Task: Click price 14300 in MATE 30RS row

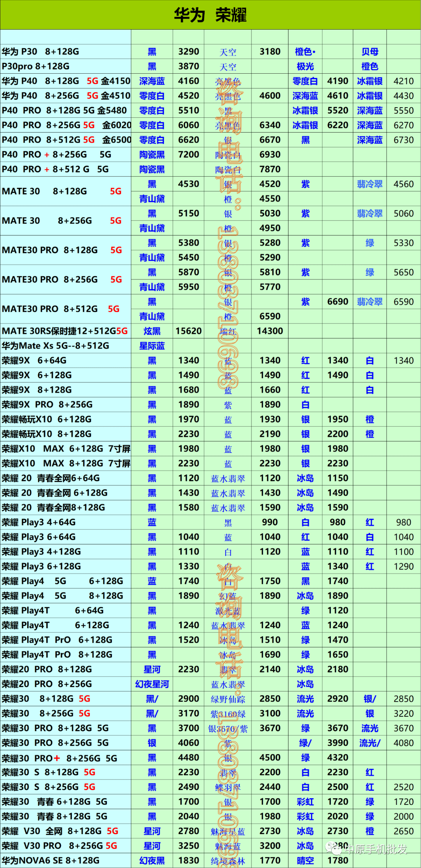Action: [x=270, y=331]
